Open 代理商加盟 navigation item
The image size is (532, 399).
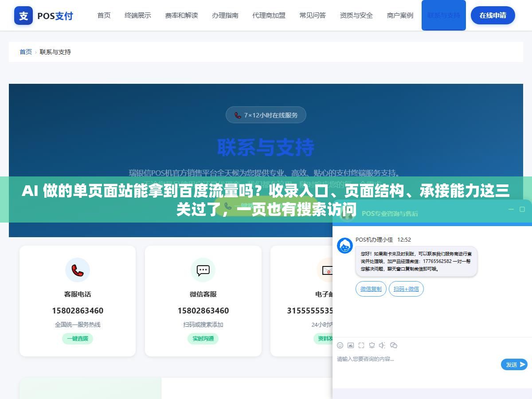[269, 15]
